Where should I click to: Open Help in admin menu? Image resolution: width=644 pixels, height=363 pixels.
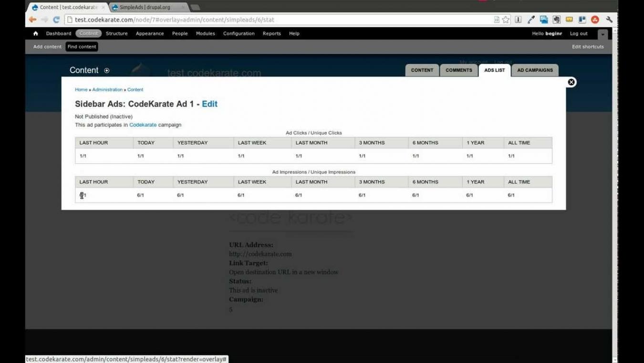[x=294, y=33]
